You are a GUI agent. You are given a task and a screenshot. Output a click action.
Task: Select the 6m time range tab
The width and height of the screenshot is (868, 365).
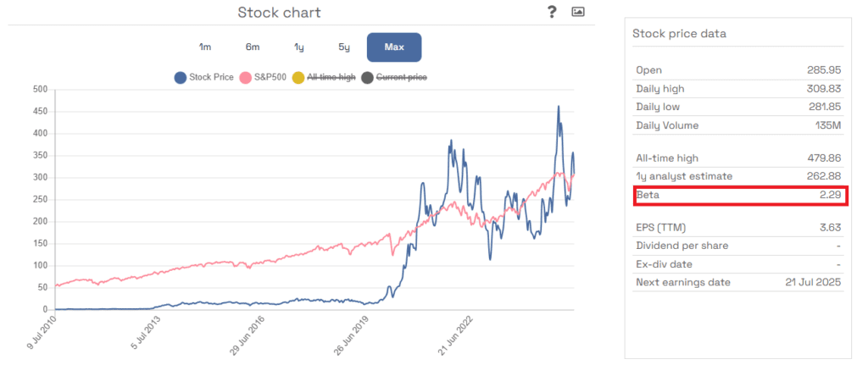[253, 47]
